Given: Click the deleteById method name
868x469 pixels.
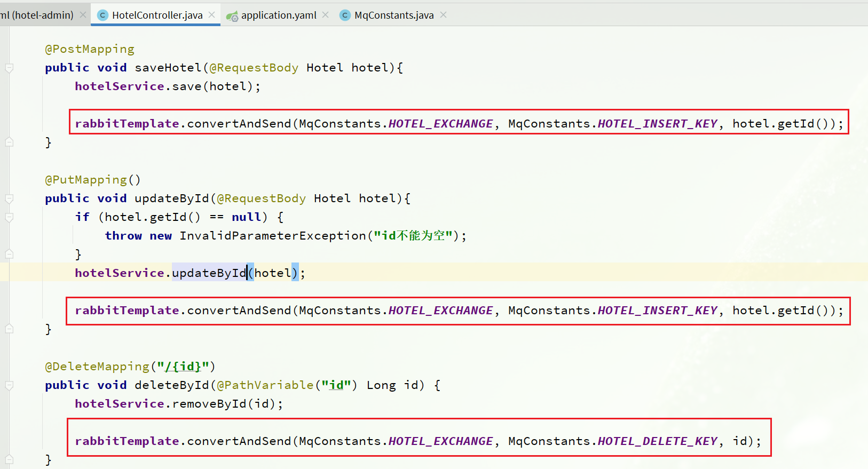Looking at the screenshot, I should pyautogui.click(x=172, y=385).
